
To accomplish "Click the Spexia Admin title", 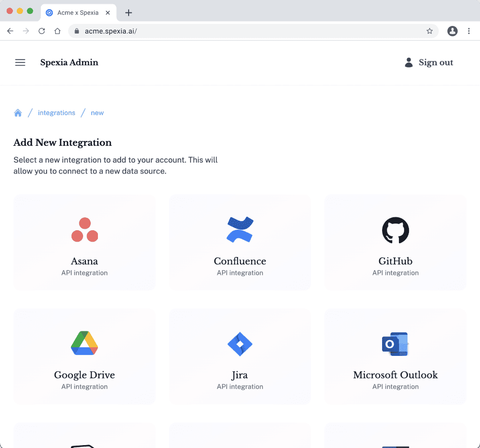I will (69, 62).
